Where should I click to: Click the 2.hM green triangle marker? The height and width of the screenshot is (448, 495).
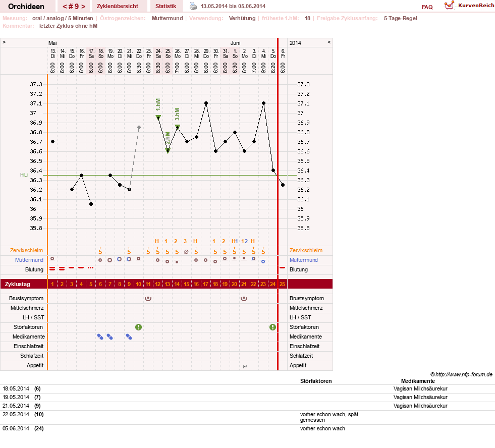pyautogui.click(x=168, y=151)
